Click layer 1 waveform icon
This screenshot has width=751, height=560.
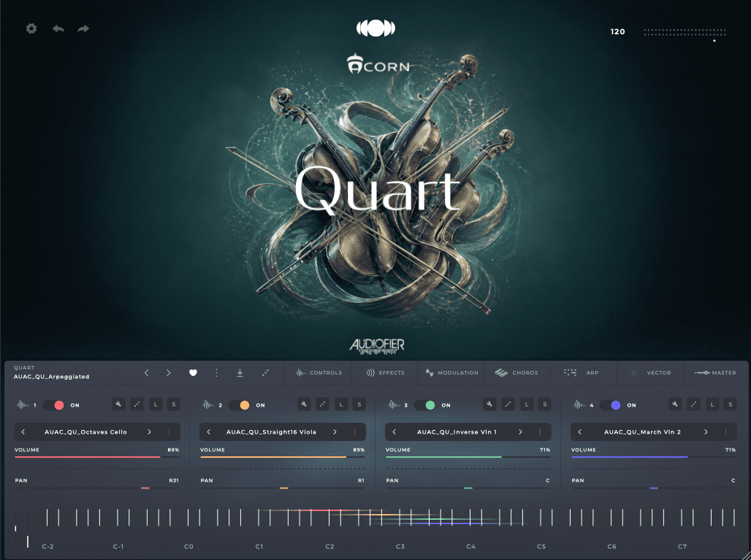23,405
